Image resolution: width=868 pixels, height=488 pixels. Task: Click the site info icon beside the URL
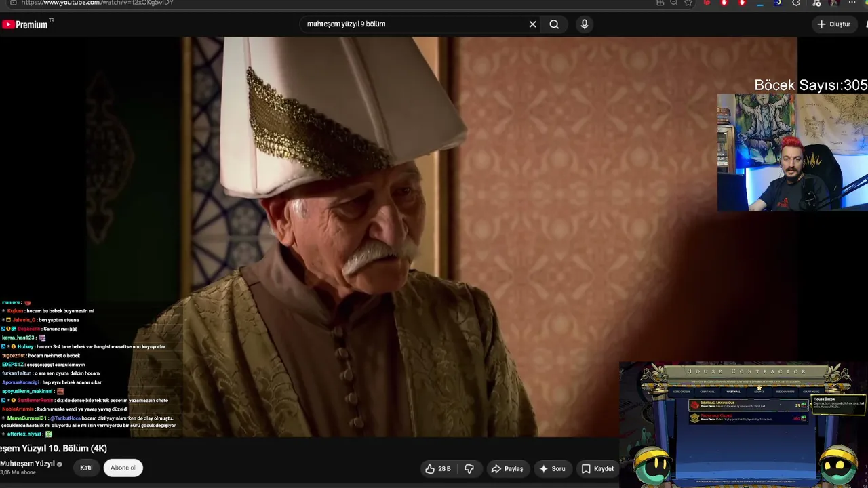click(13, 3)
